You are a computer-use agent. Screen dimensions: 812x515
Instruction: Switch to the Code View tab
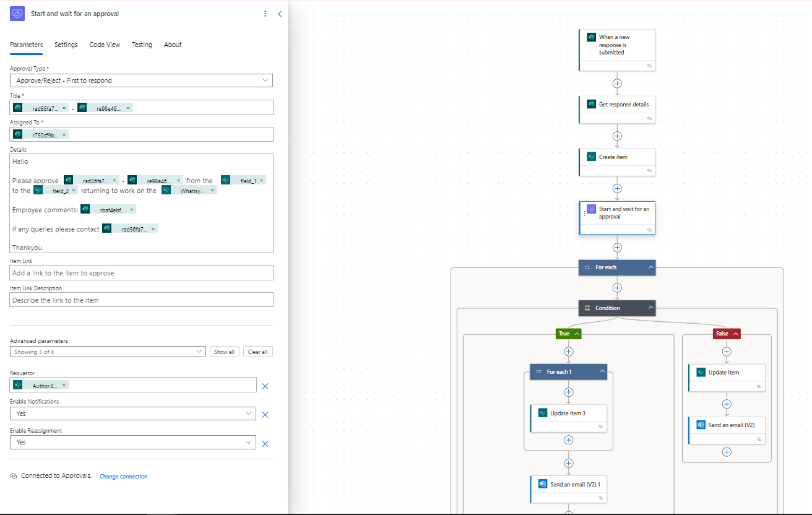coord(105,45)
